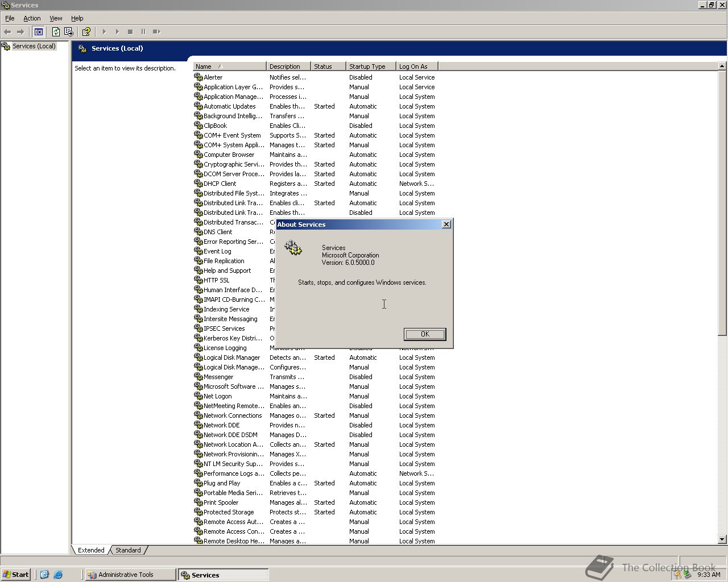The width and height of the screenshot is (728, 582).
Task: Click the Forward arrow toolbar icon
Action: pyautogui.click(x=20, y=32)
